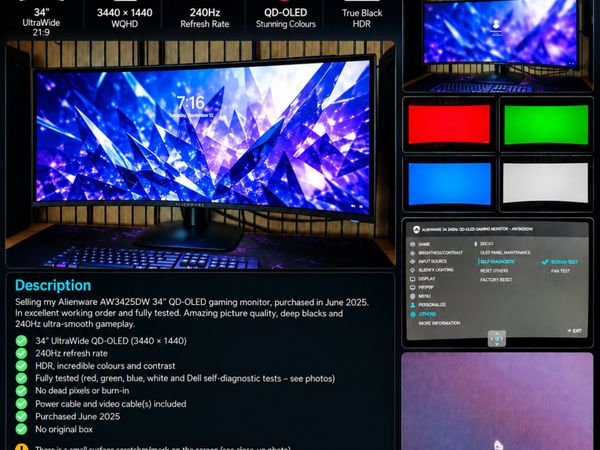Click the text "Selling my Alienware AW3425DW"

click(82, 302)
